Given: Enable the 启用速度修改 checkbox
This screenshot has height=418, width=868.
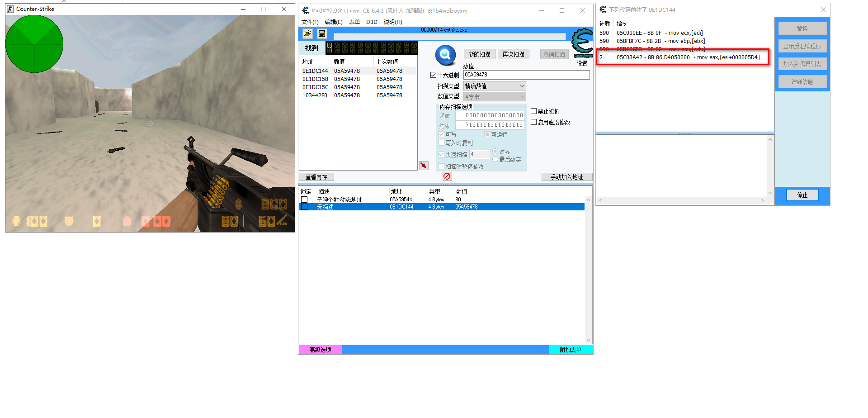Looking at the screenshot, I should [x=534, y=122].
